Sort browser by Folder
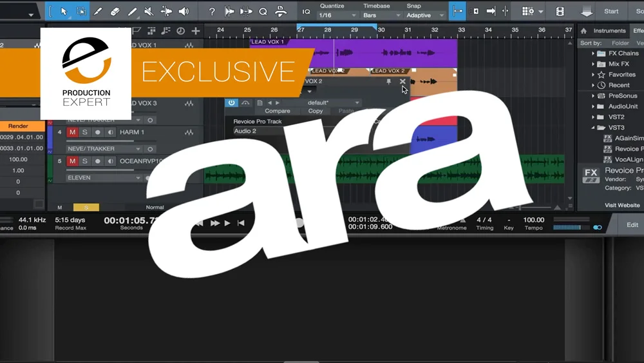 (x=620, y=43)
